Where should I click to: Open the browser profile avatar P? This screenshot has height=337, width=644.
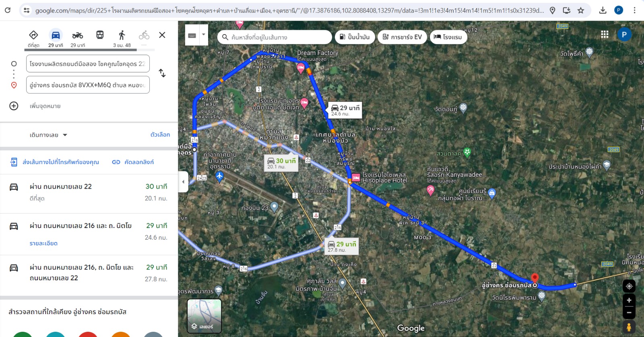tap(619, 10)
